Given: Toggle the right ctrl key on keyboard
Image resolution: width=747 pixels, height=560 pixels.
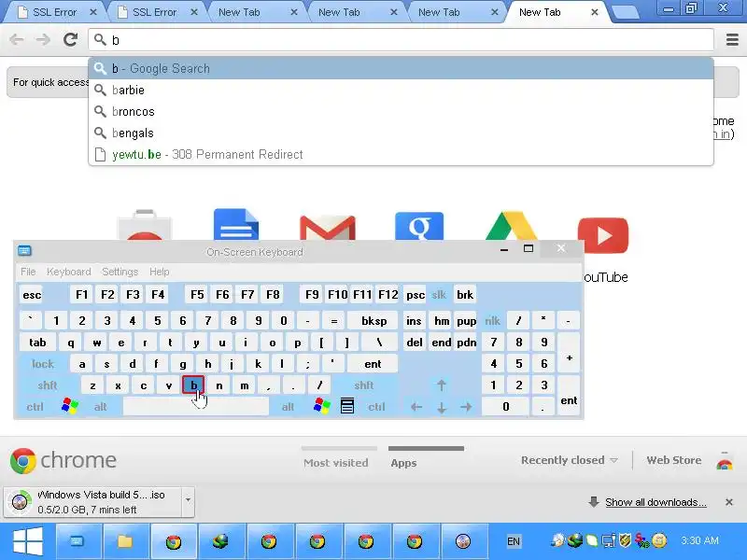Looking at the screenshot, I should click(x=376, y=407).
